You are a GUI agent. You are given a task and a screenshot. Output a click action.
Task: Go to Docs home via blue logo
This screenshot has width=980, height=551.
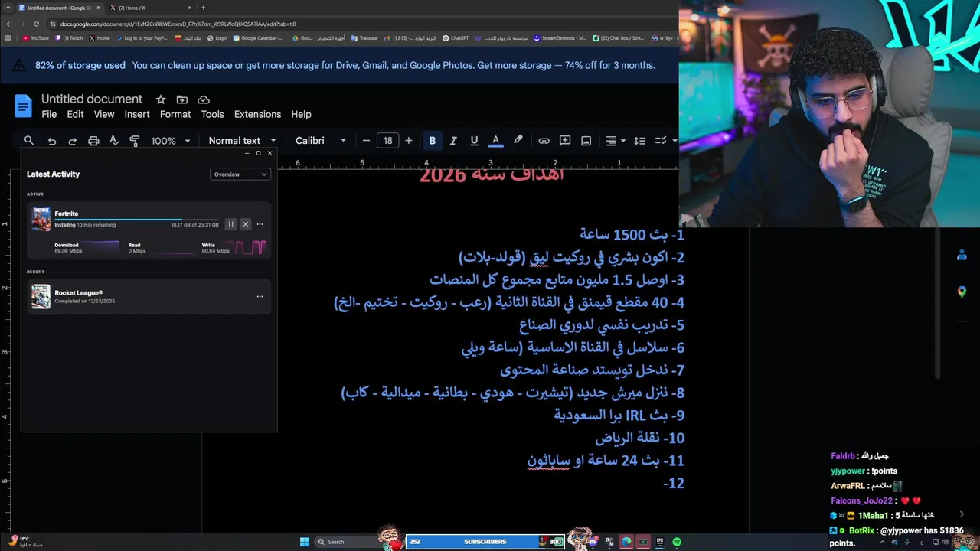[x=24, y=106]
